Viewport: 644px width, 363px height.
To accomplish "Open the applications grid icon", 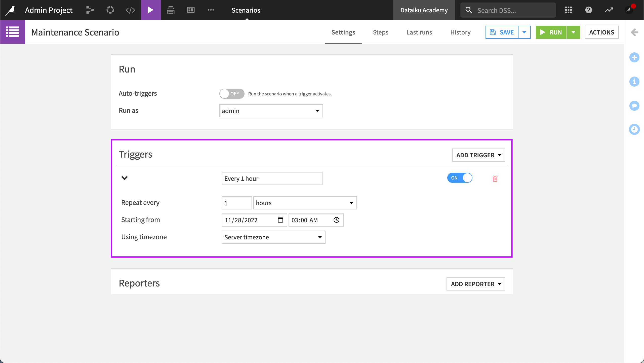I will (x=568, y=10).
